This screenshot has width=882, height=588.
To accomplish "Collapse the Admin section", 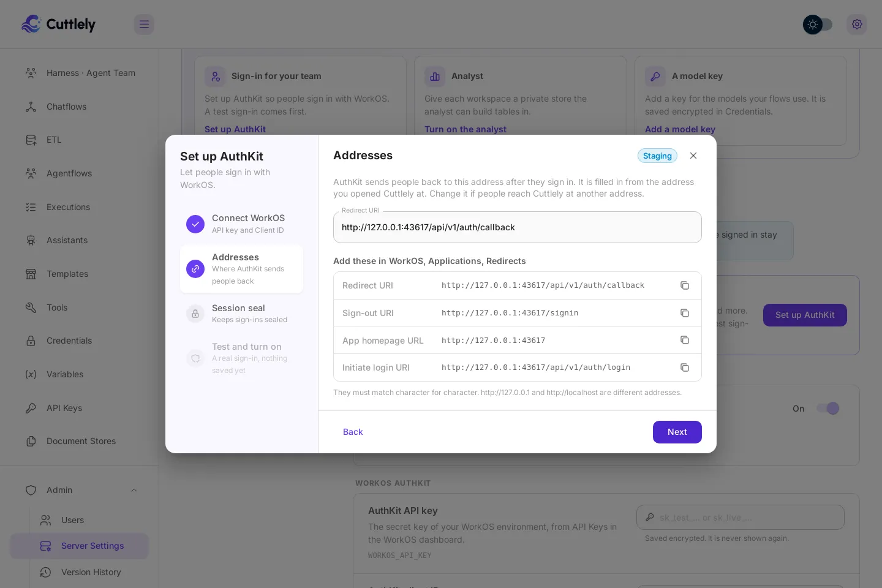I will tap(134, 490).
